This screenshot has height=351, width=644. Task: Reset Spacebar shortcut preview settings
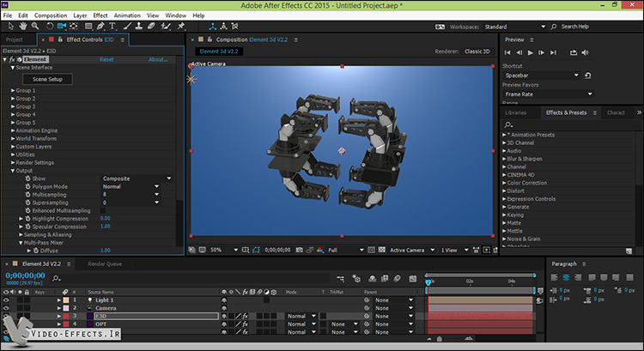click(587, 76)
